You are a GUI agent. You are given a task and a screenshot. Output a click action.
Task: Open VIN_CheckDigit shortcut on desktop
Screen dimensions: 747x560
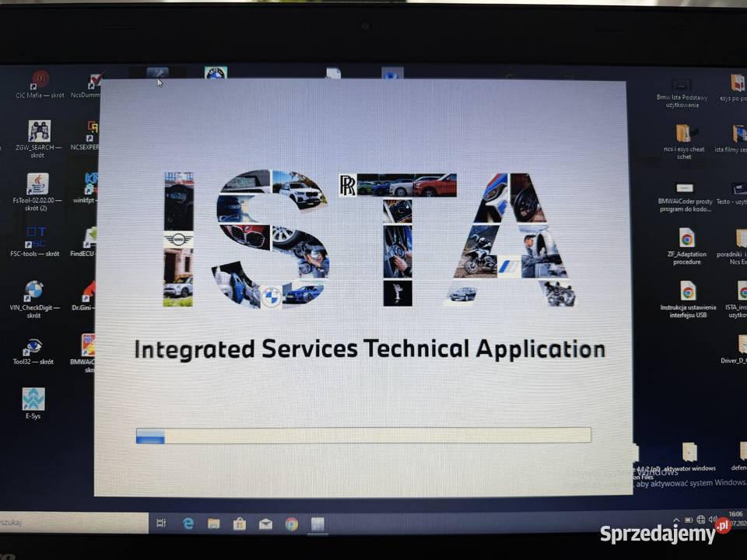(33, 290)
